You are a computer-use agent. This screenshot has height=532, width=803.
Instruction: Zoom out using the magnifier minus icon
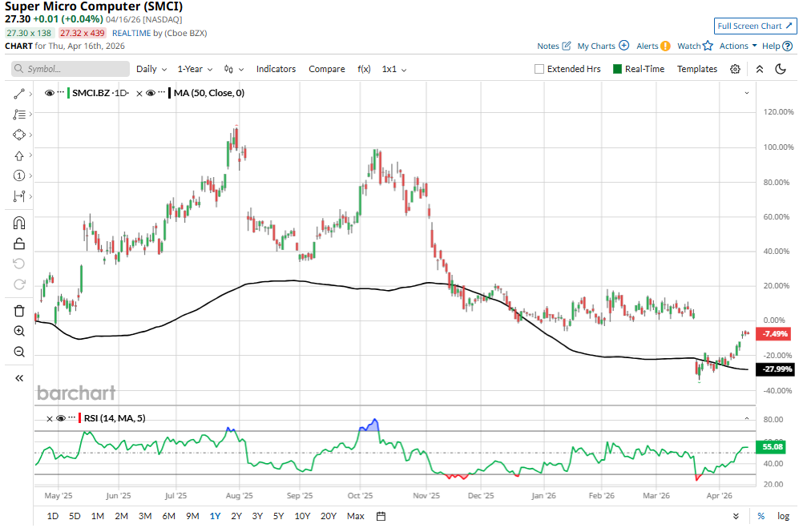tap(19, 352)
